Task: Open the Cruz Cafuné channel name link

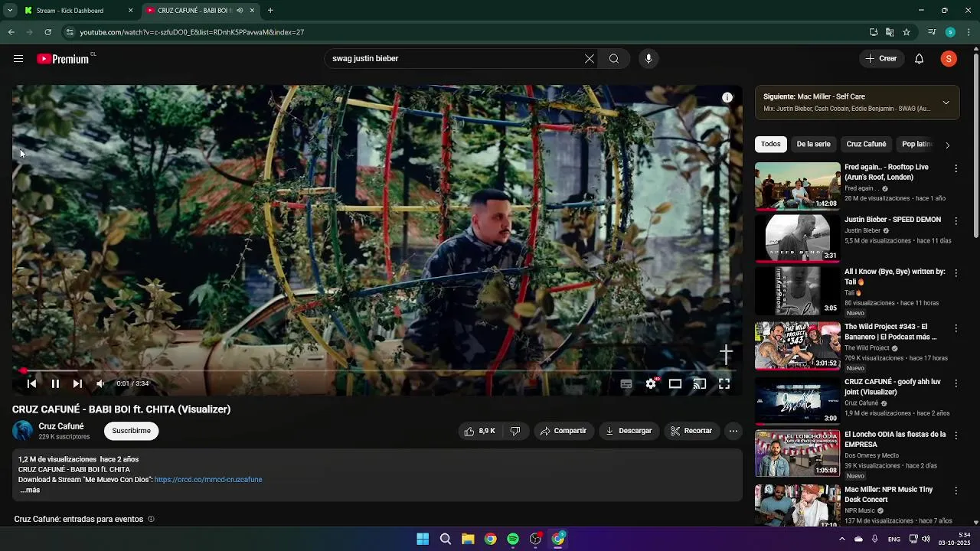Action: 61,426
